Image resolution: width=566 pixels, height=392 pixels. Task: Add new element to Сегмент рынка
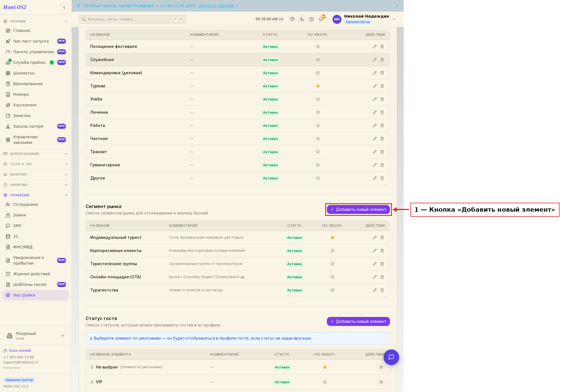(358, 209)
